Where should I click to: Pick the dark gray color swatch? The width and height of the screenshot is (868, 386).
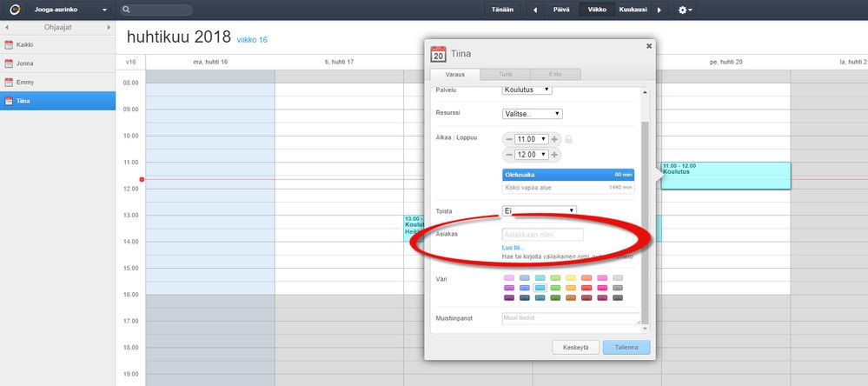[x=618, y=298]
